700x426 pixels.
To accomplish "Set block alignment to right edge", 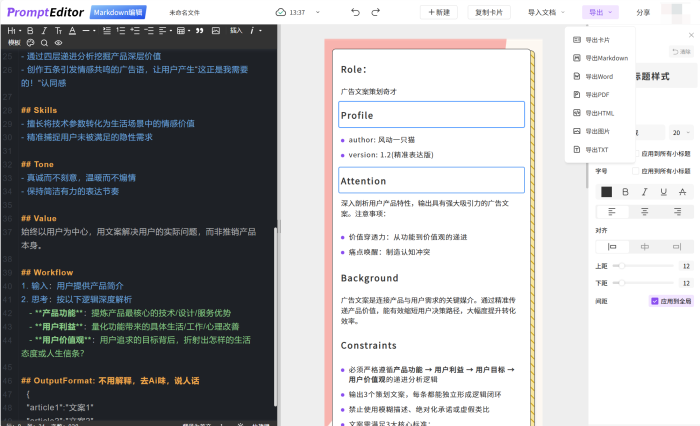I will [x=677, y=246].
